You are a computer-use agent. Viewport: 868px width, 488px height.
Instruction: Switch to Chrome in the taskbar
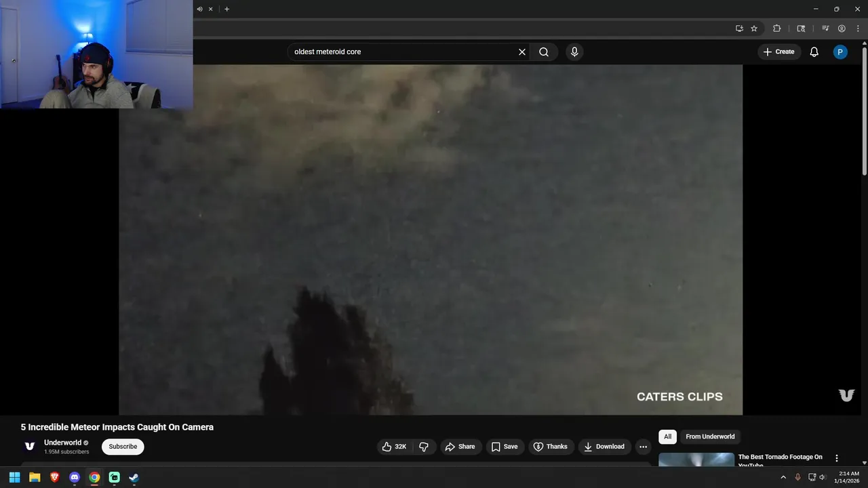(94, 477)
